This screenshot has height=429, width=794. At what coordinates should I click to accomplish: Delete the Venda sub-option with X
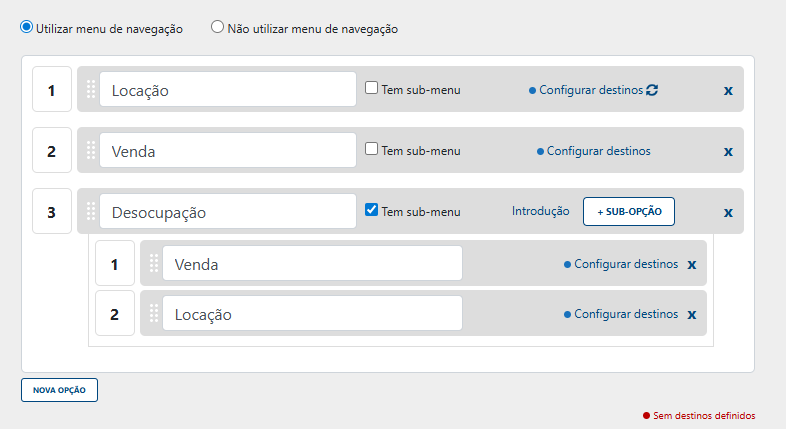pos(692,265)
